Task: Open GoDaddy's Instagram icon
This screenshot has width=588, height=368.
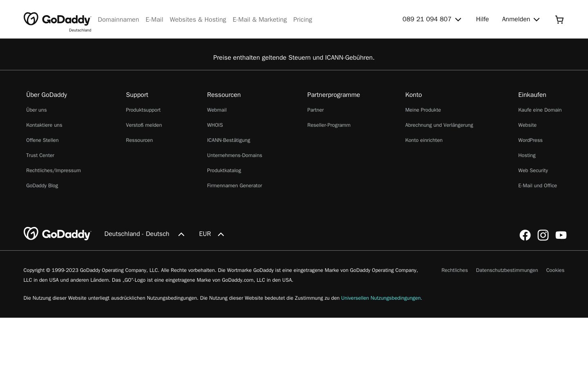Action: pyautogui.click(x=543, y=235)
